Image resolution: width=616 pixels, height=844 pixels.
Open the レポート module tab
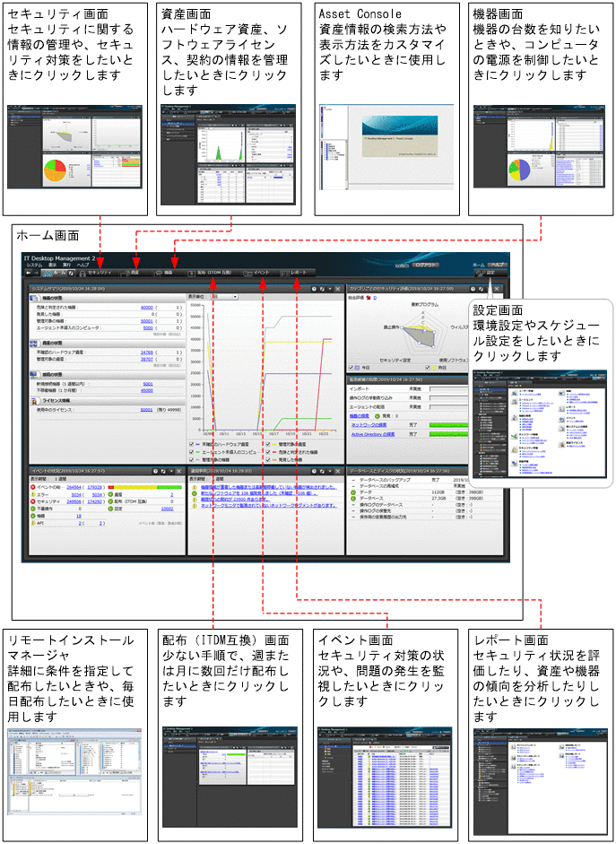click(299, 273)
